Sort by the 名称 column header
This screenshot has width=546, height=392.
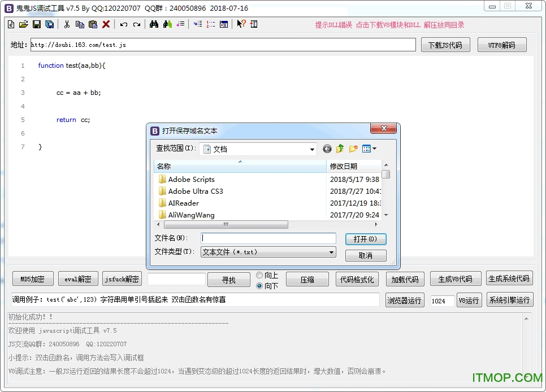pyautogui.click(x=240, y=167)
